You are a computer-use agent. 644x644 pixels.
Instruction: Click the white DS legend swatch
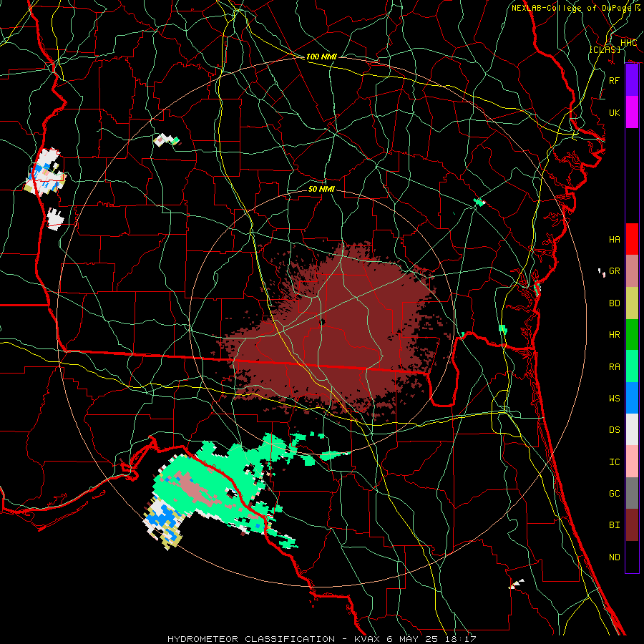tap(632, 429)
